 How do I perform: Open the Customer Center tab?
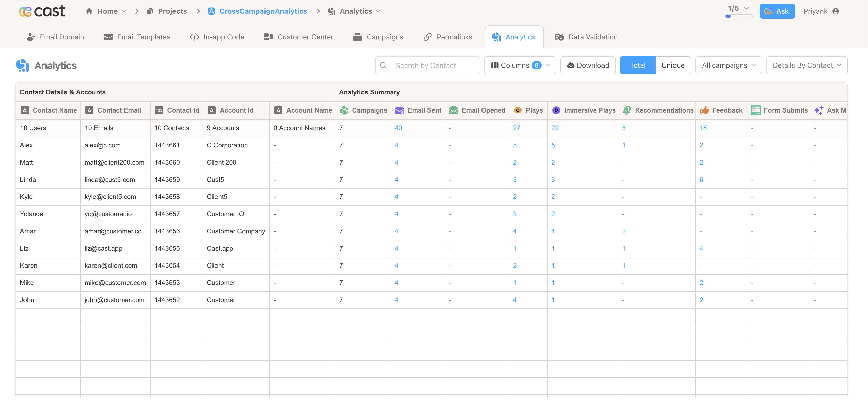tap(299, 37)
